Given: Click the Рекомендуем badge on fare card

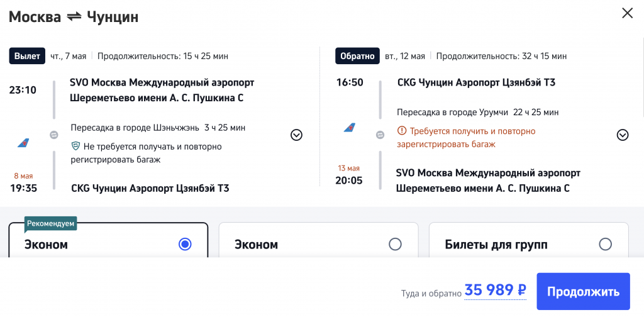Looking at the screenshot, I should click(x=51, y=224).
